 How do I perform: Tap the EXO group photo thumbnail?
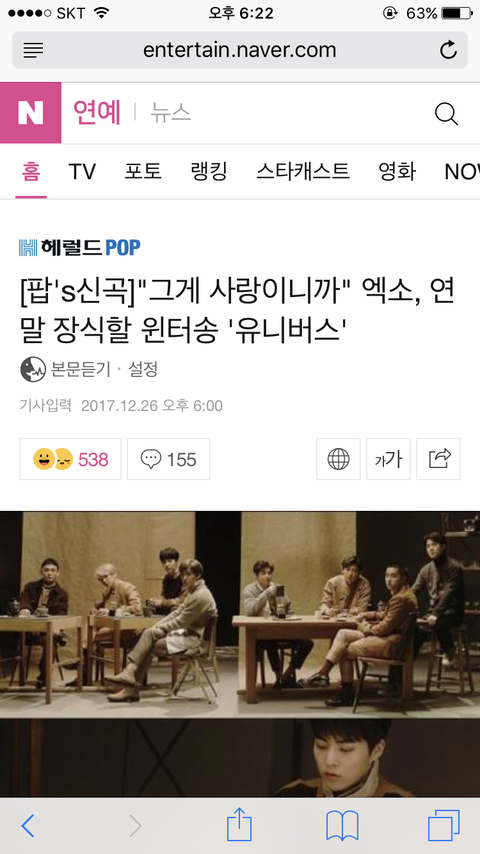(x=240, y=614)
